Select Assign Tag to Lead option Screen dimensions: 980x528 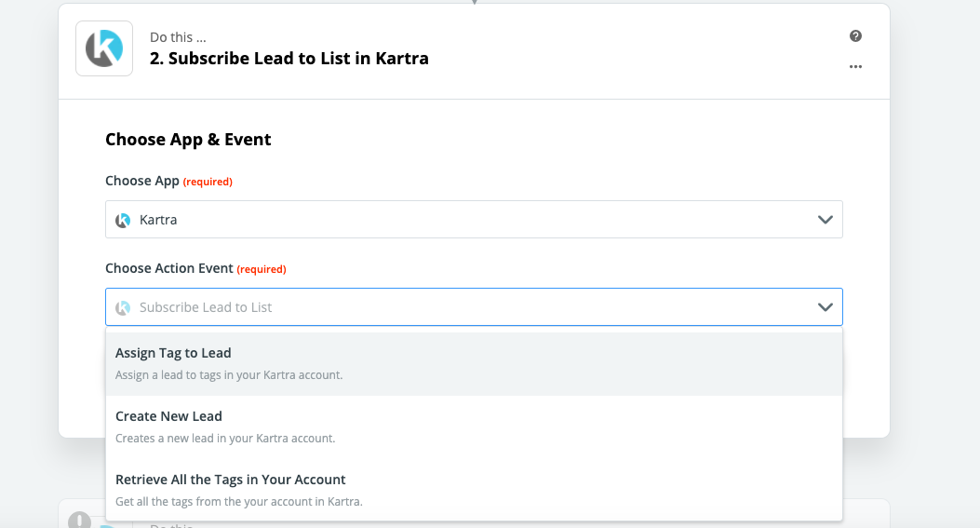(x=474, y=363)
